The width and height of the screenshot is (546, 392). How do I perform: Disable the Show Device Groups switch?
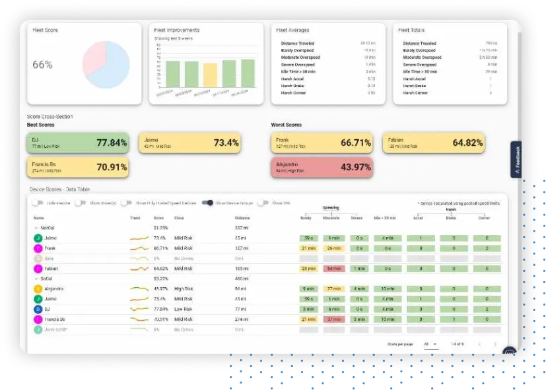pos(207,203)
